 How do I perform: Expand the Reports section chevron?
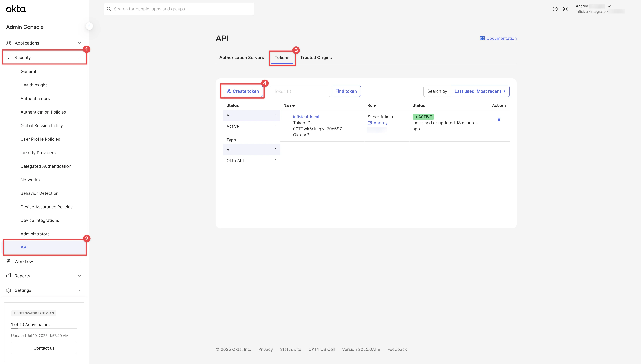point(79,276)
